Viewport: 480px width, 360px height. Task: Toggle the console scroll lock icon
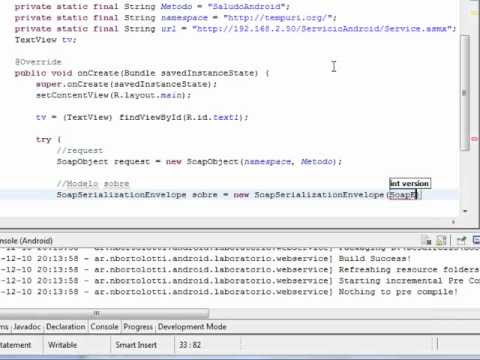(441, 240)
